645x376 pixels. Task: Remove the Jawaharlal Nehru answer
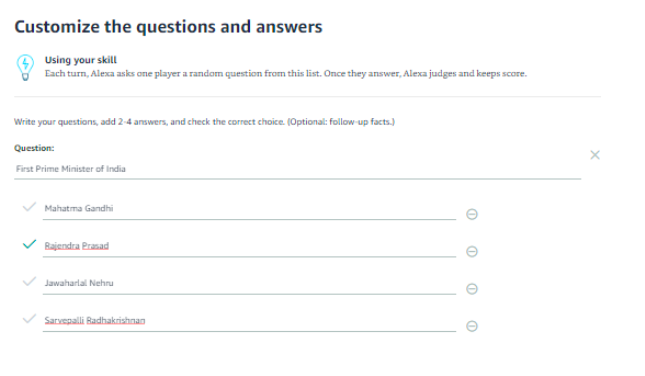tap(472, 289)
